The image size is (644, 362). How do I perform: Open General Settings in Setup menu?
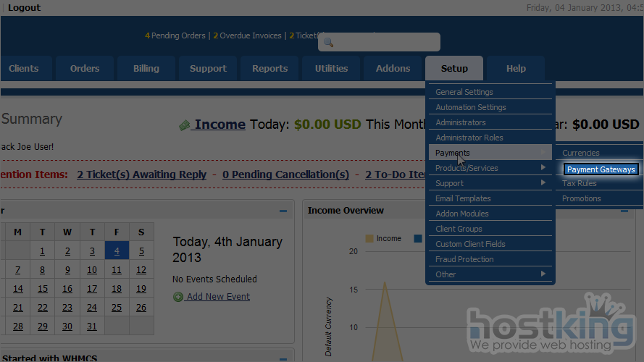[464, 92]
